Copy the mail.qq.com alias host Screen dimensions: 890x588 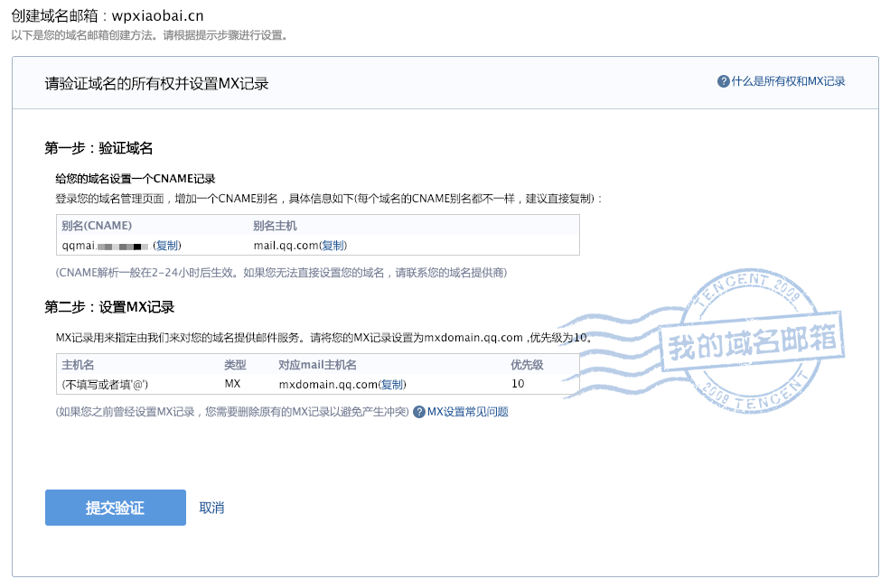[x=333, y=246]
